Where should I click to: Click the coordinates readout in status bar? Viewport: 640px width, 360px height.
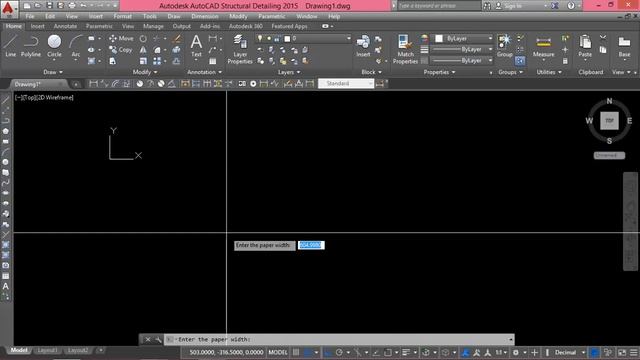226,352
